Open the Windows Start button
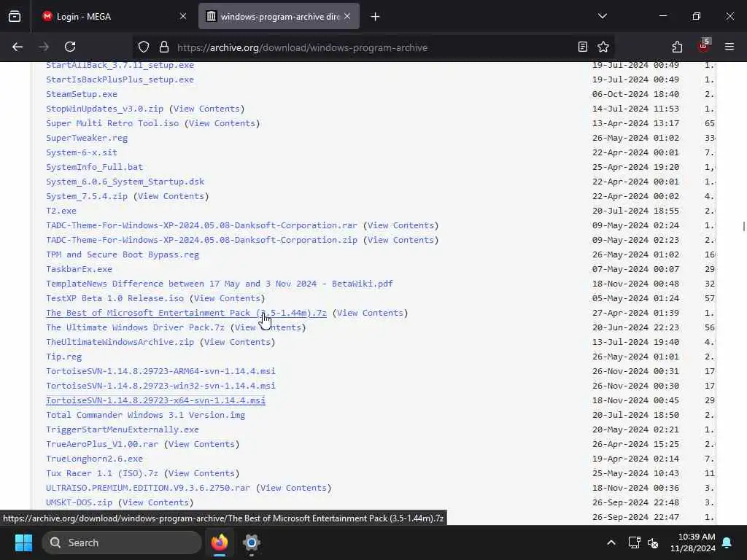 pyautogui.click(x=23, y=542)
